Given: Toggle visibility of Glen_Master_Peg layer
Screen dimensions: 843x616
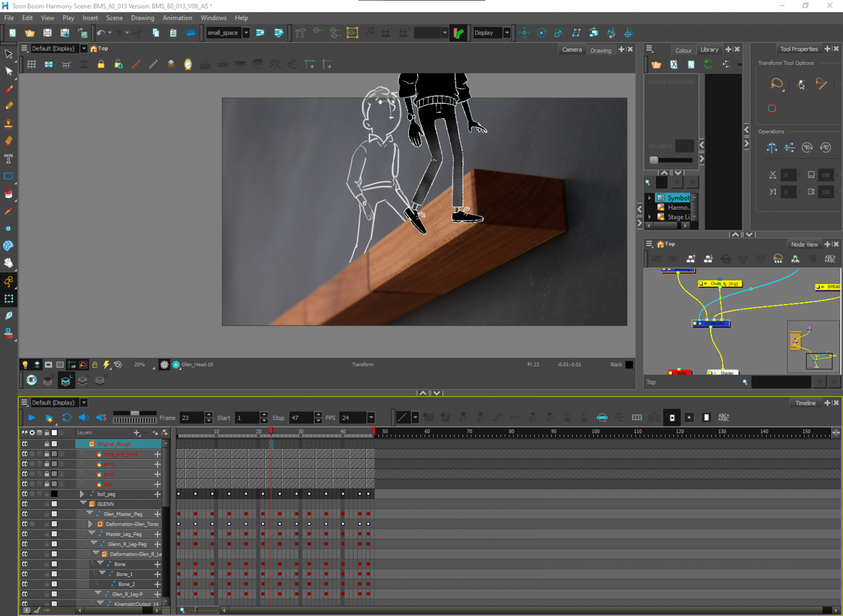Looking at the screenshot, I should [x=25, y=514].
